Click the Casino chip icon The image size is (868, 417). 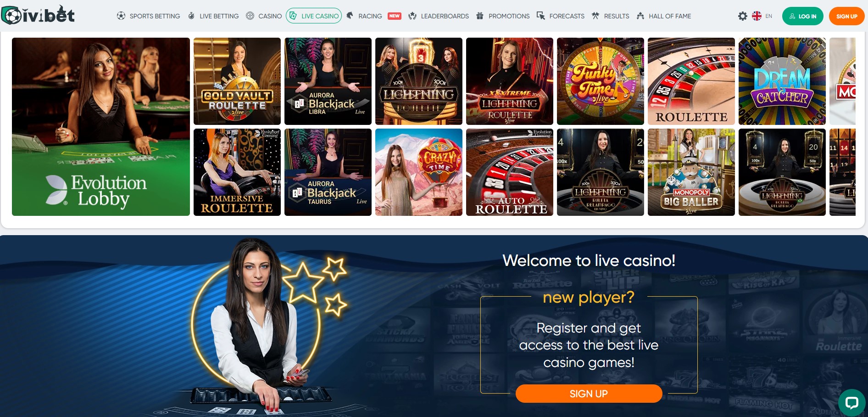[250, 16]
